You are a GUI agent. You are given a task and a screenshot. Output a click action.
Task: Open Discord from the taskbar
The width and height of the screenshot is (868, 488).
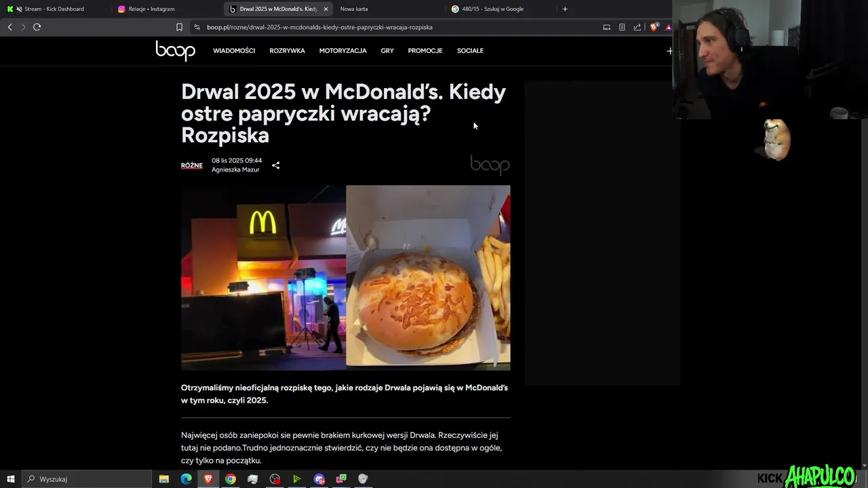[x=319, y=479]
